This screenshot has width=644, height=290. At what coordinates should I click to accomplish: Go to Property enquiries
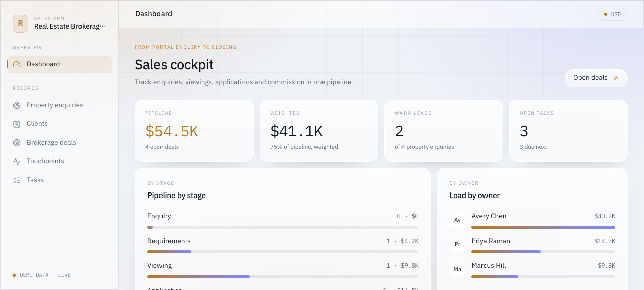59,105
